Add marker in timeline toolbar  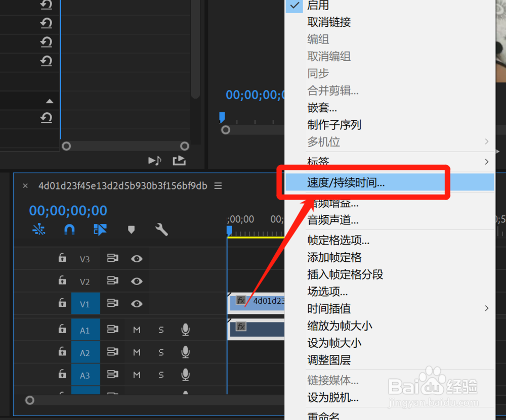(131, 229)
